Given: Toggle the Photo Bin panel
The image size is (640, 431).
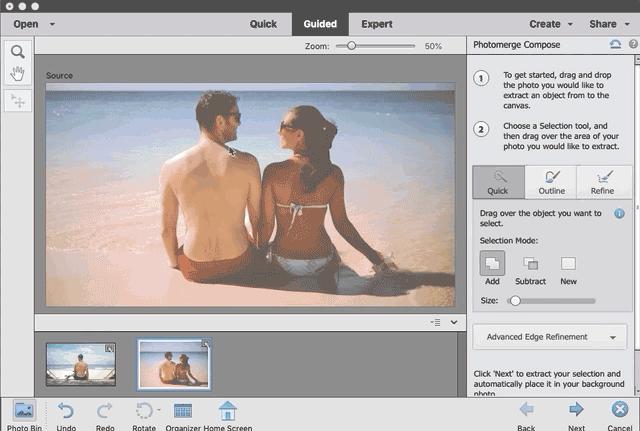Looking at the screenshot, I should (23, 411).
